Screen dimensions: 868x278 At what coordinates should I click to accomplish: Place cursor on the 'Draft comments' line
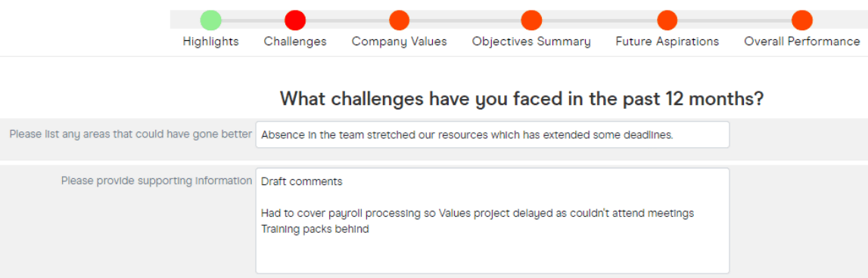click(302, 181)
